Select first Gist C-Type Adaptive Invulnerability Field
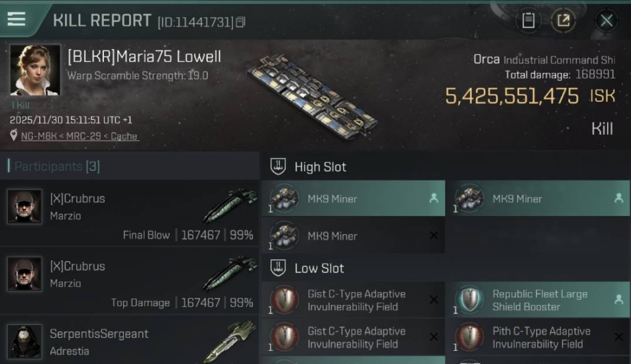This screenshot has width=631, height=364. coord(353,300)
